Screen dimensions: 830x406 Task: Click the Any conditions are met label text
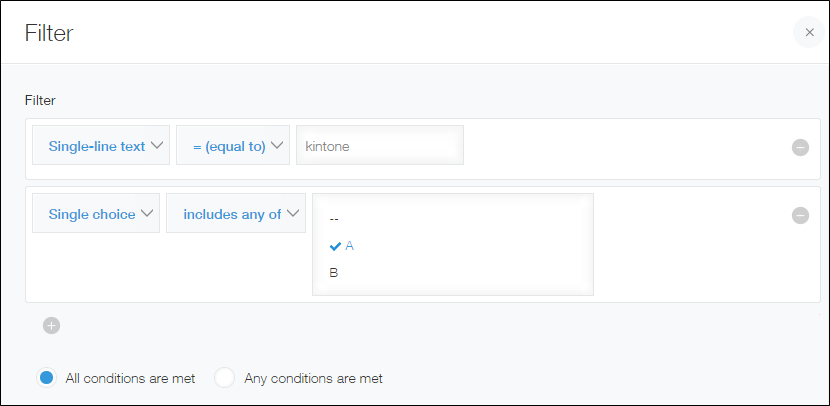[313, 379]
